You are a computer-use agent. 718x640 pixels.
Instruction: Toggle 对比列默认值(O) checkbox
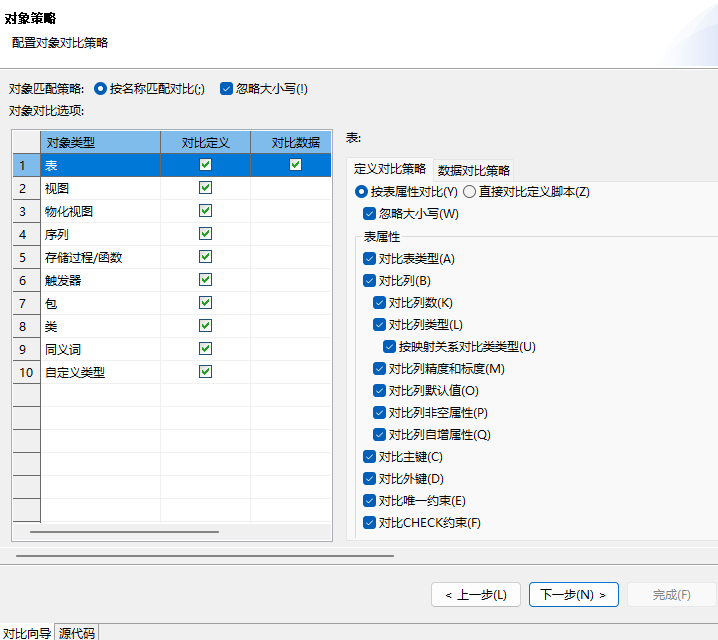coord(379,391)
